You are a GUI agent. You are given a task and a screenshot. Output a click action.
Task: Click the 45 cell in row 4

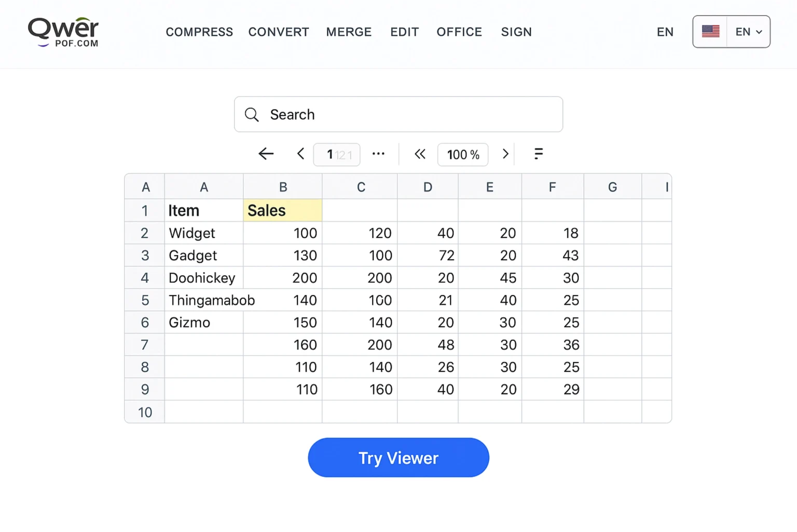[x=490, y=278]
